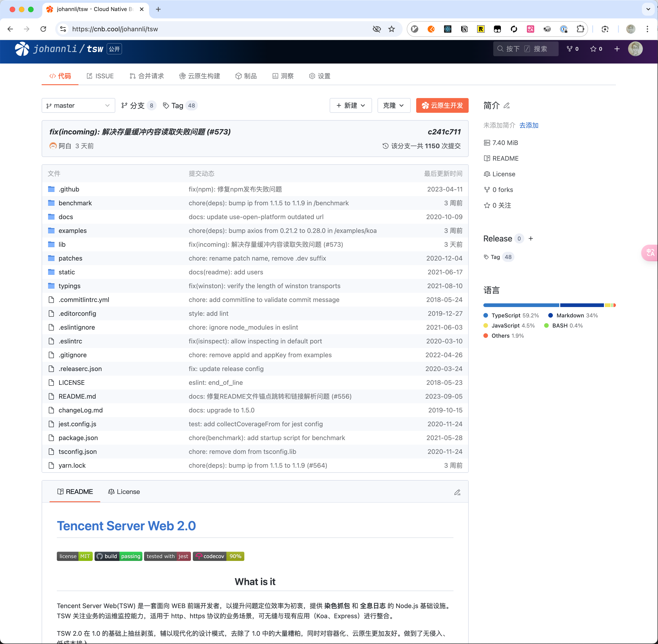Click the Notion extension icon
Image resolution: width=658 pixels, height=644 pixels.
[x=464, y=29]
